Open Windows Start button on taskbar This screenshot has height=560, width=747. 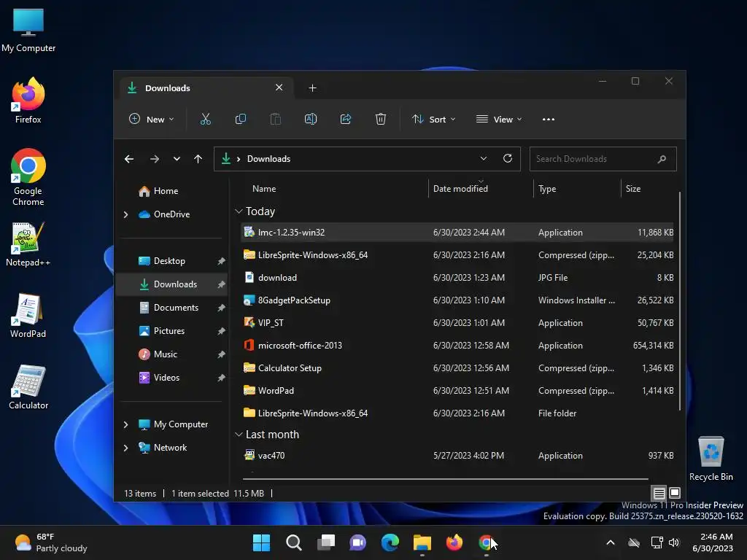point(262,542)
